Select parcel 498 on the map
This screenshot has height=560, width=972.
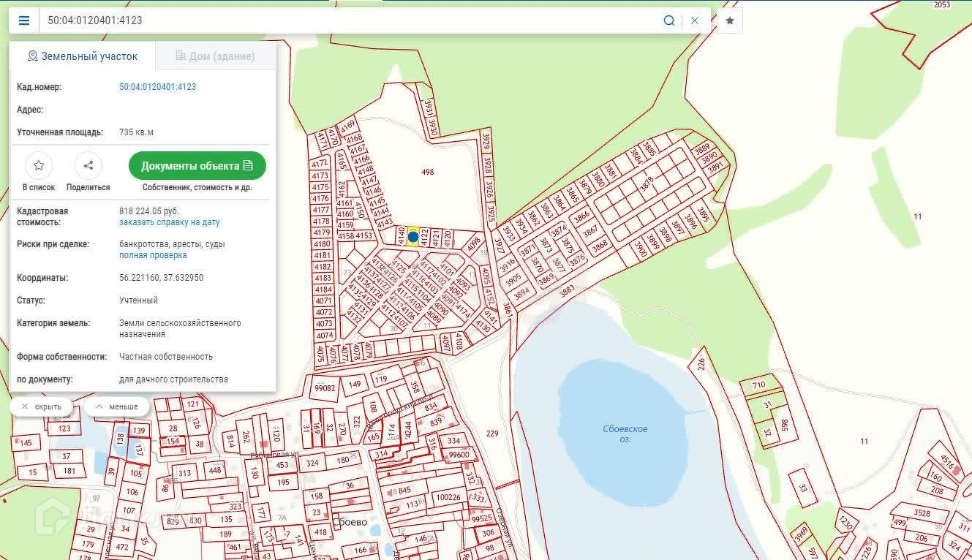point(428,173)
